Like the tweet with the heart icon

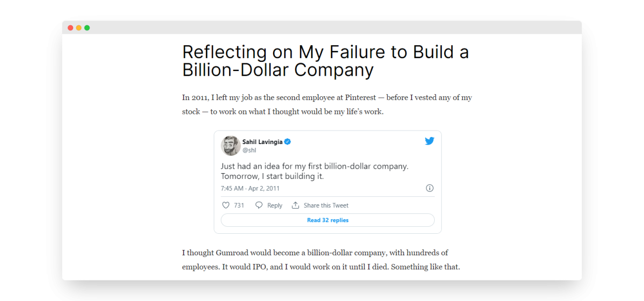[226, 205]
